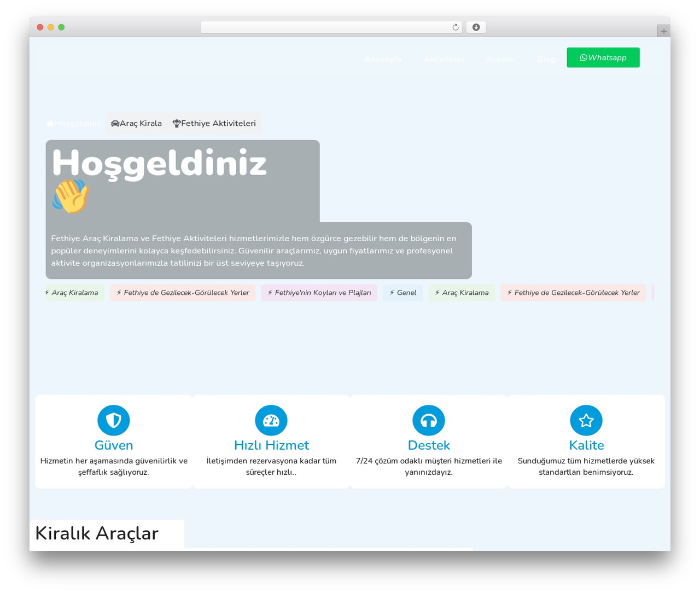Click the waving hand emoji

71,196
